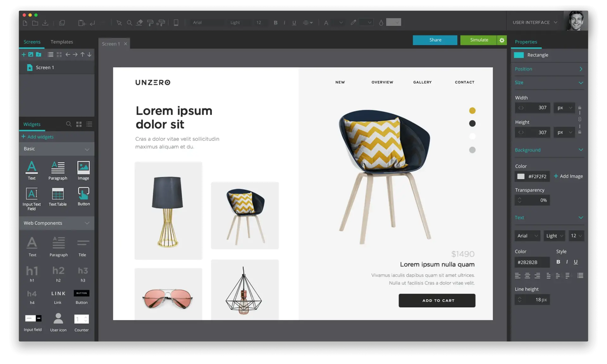Select the Image widget tool
This screenshot has height=364, width=607.
click(x=83, y=169)
